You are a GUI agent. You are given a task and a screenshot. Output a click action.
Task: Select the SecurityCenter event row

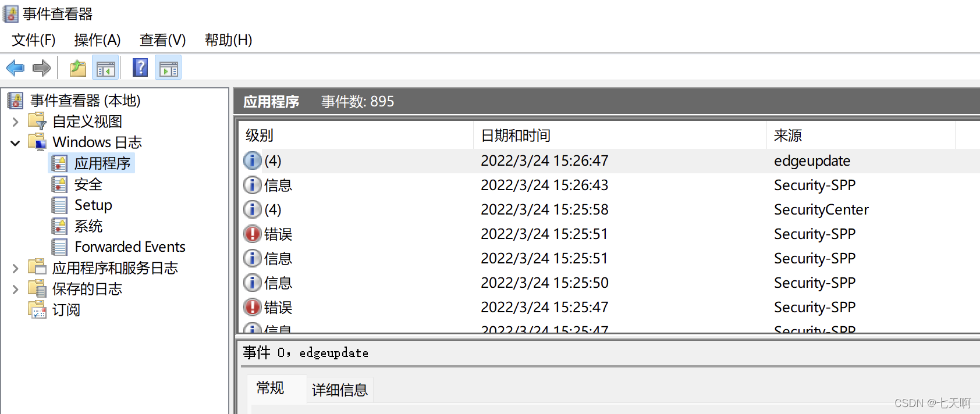pos(821,209)
